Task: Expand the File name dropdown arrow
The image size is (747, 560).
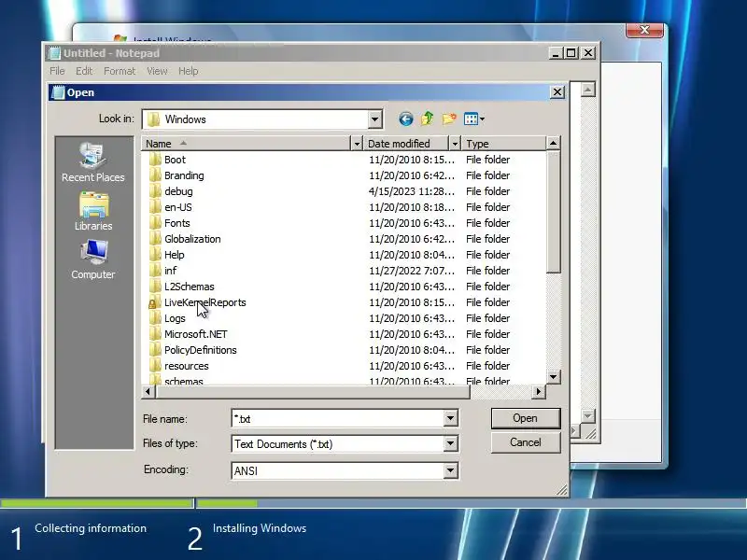Action: (450, 418)
